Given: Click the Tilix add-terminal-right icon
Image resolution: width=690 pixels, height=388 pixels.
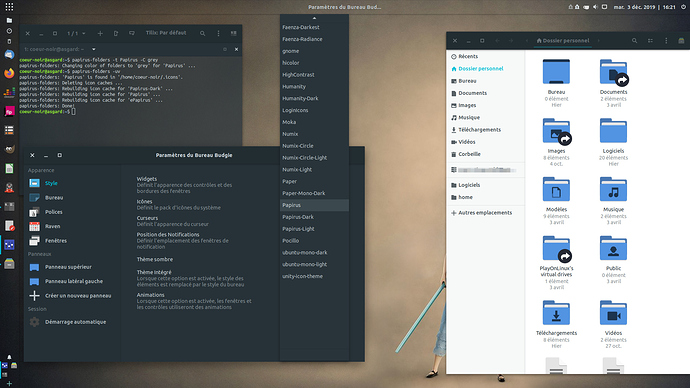Looking at the screenshot, I should tap(116, 33).
